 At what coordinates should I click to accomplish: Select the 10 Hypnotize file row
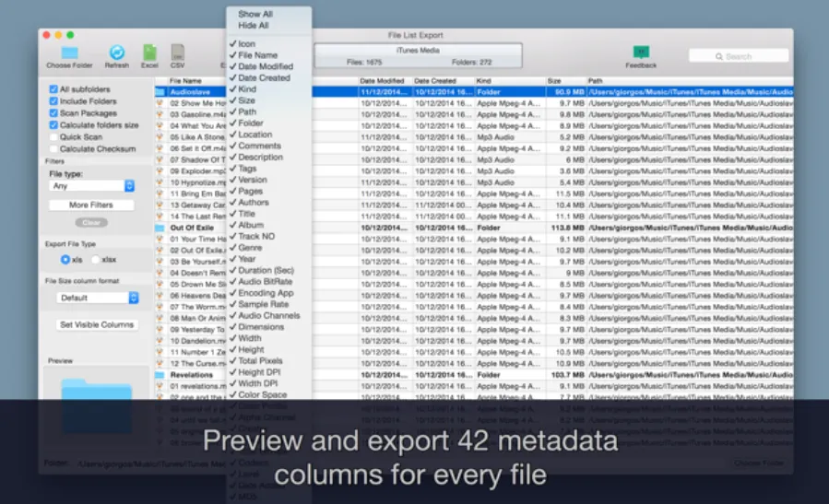pyautogui.click(x=474, y=182)
